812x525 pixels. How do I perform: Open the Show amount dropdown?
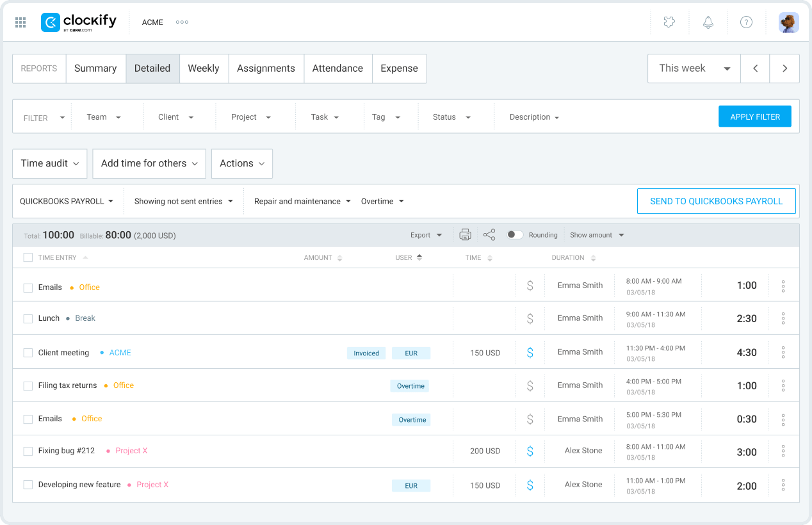point(597,235)
